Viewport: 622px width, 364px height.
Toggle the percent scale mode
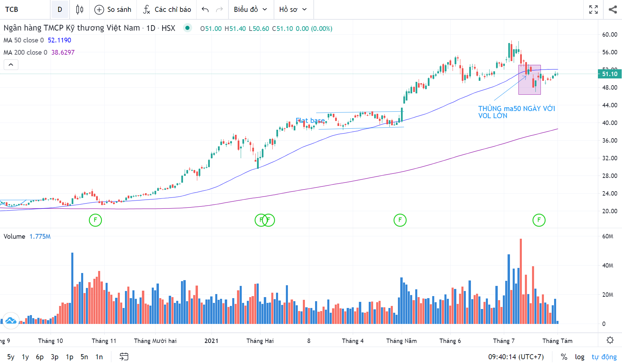(x=564, y=357)
